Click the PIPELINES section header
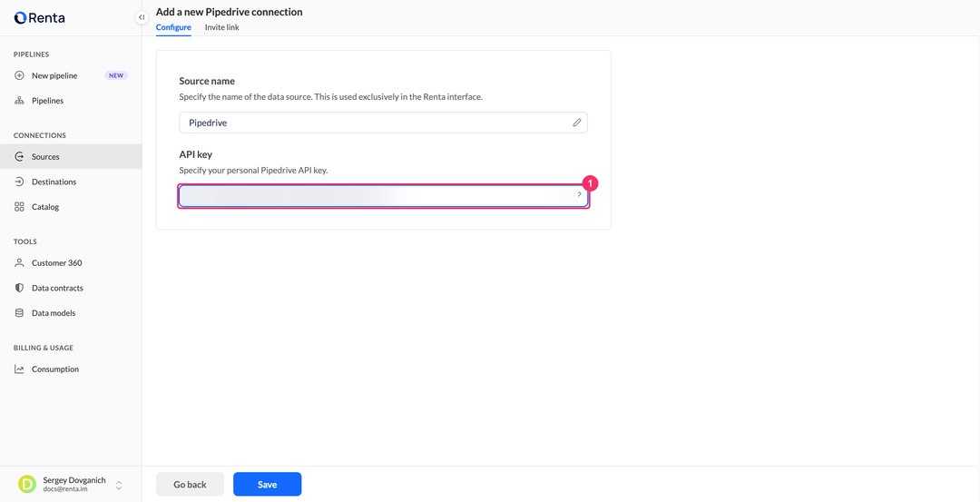 click(x=31, y=54)
